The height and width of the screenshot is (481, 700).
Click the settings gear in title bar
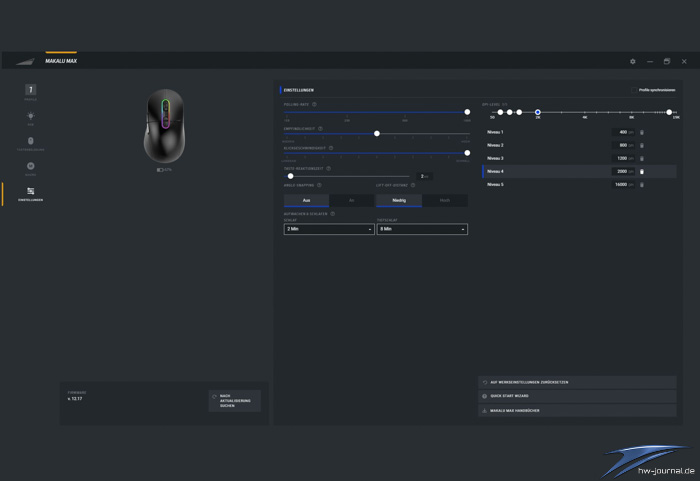coord(632,61)
